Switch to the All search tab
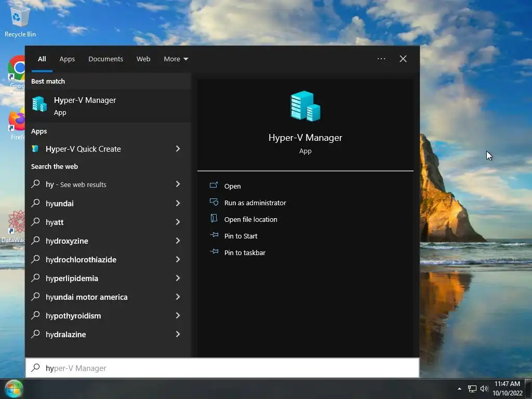 [42, 59]
